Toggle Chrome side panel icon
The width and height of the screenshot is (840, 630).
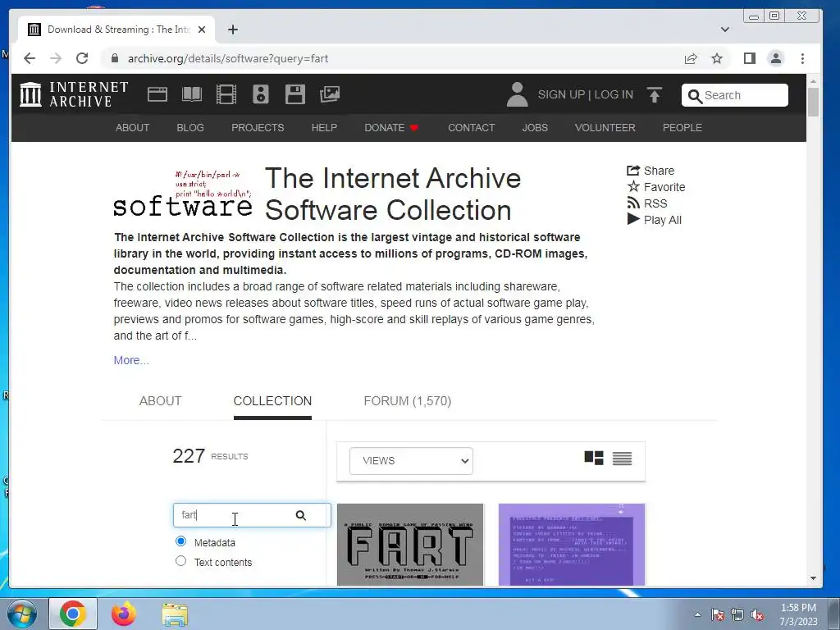[750, 58]
